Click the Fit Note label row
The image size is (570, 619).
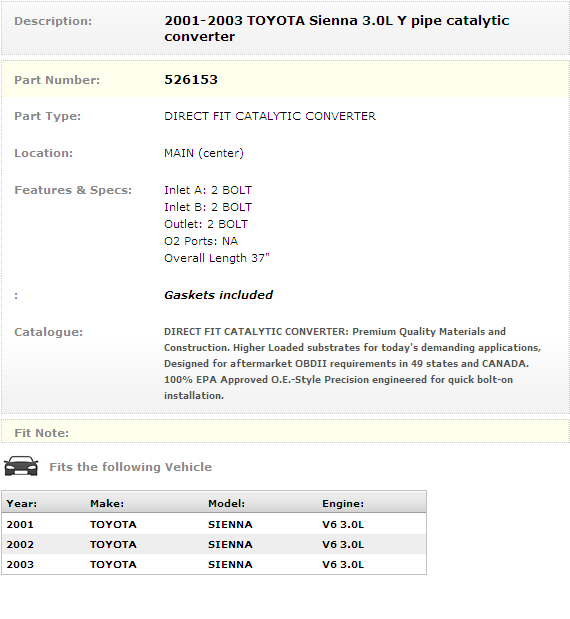tap(285, 431)
